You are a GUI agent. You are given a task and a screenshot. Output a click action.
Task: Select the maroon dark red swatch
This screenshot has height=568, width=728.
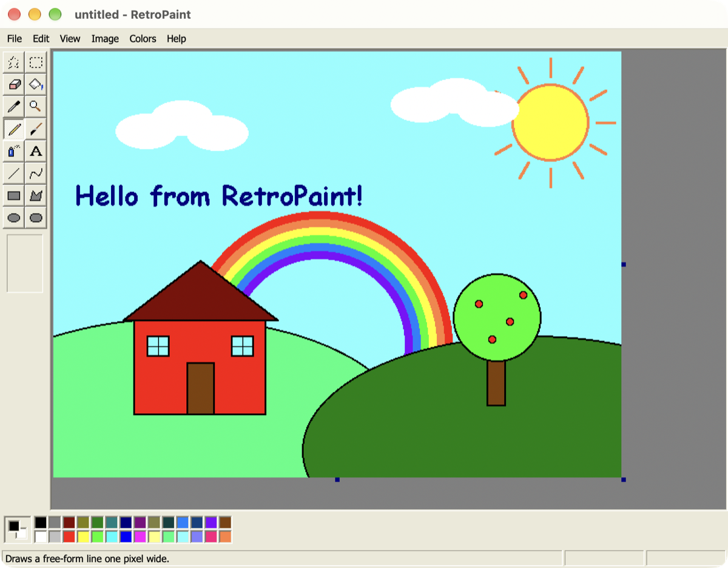(69, 522)
